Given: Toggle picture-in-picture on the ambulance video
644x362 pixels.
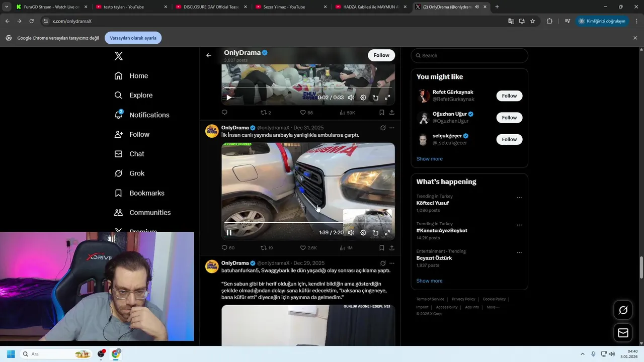Looking at the screenshot, I should coord(375,232).
